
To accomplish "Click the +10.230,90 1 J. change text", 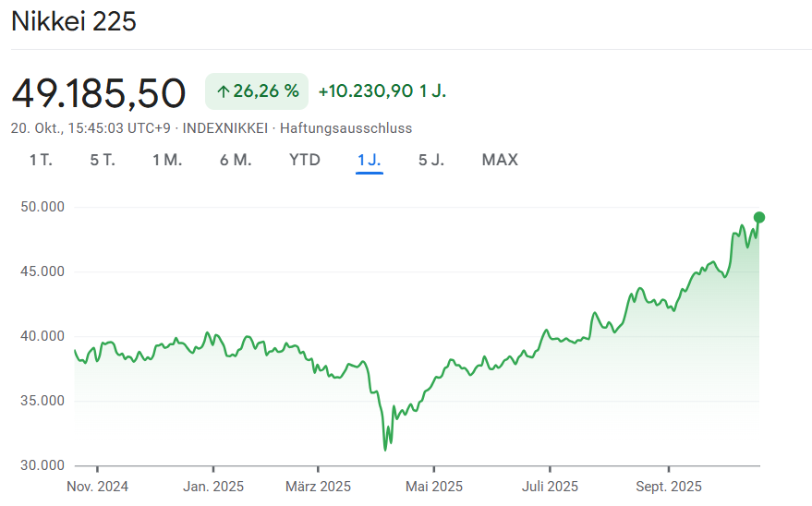I will (382, 91).
